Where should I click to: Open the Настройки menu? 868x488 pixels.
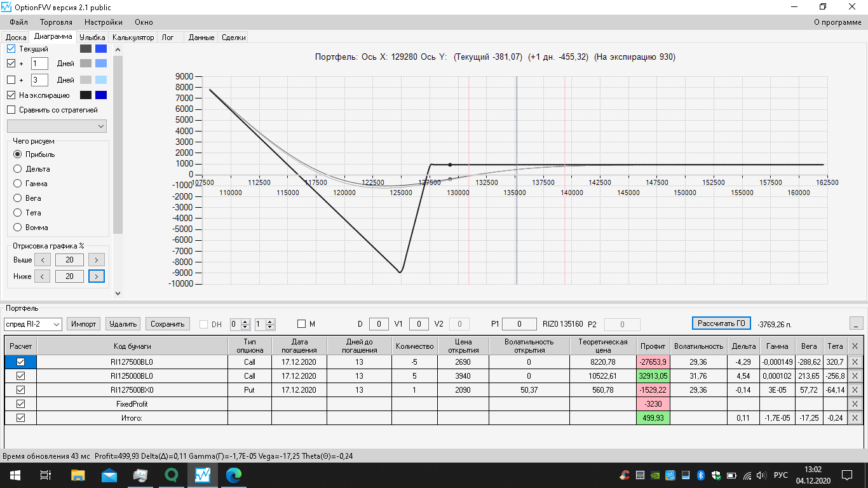(104, 22)
